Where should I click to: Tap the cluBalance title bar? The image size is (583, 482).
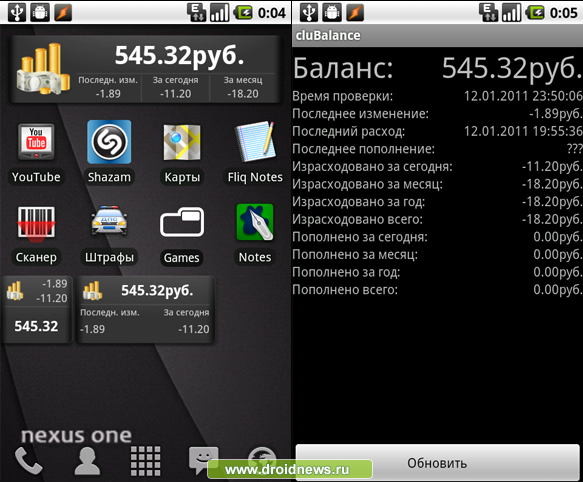(x=437, y=36)
